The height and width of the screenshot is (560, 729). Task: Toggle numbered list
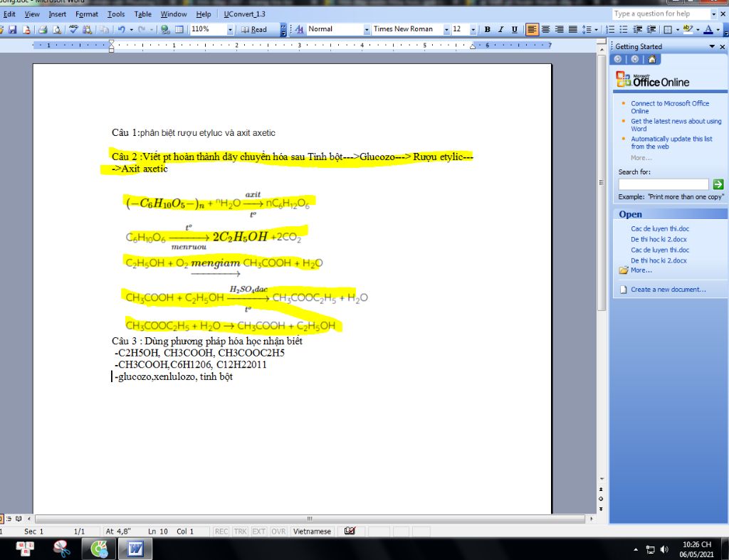[610, 29]
